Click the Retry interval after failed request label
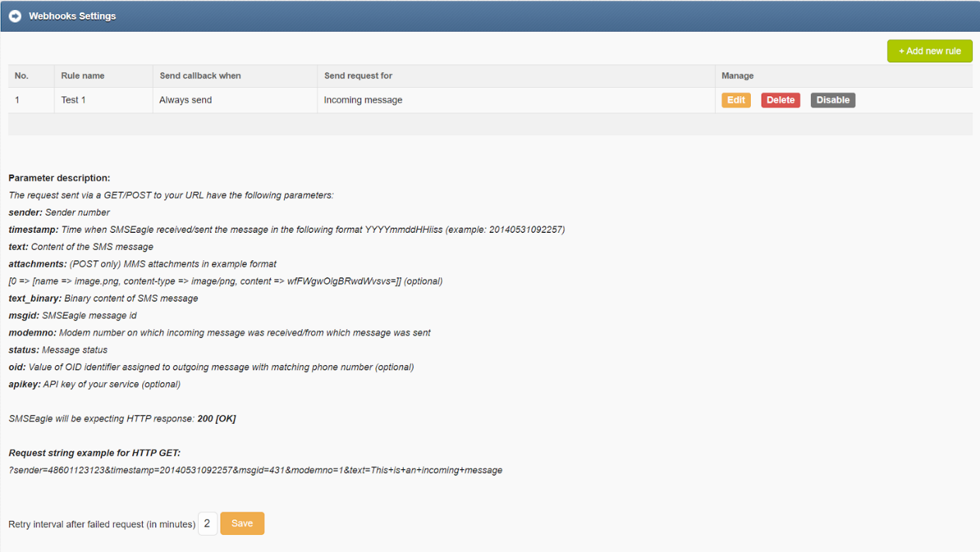The height and width of the screenshot is (552, 980). coord(102,524)
